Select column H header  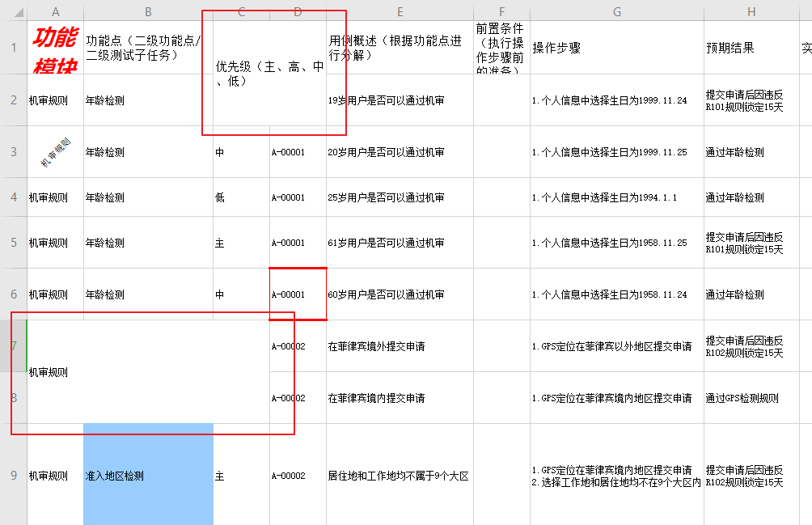[750, 12]
